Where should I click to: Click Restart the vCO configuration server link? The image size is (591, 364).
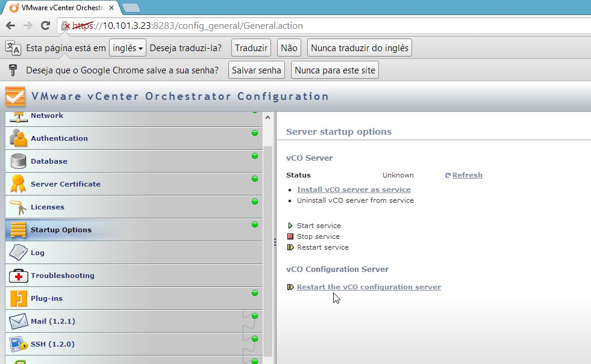click(x=369, y=287)
